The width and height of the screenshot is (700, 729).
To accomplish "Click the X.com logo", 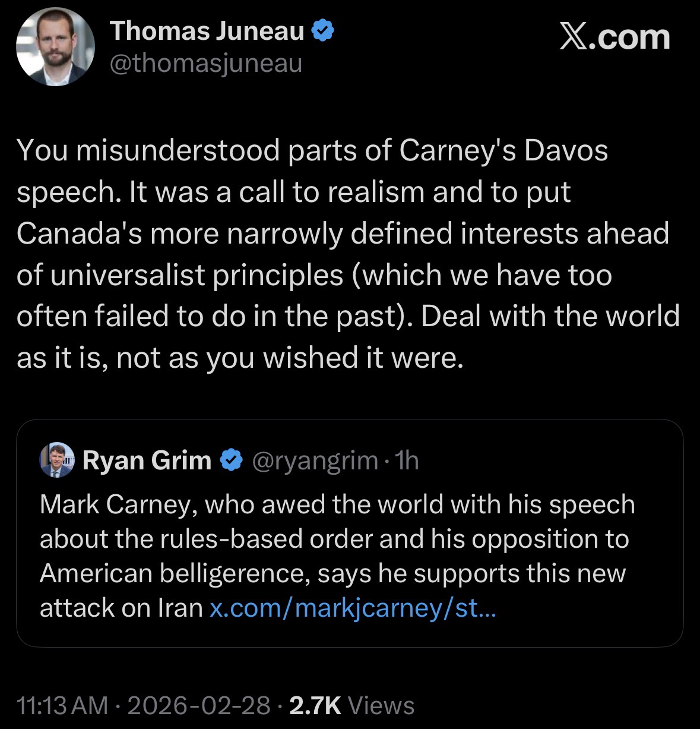I will [x=615, y=37].
